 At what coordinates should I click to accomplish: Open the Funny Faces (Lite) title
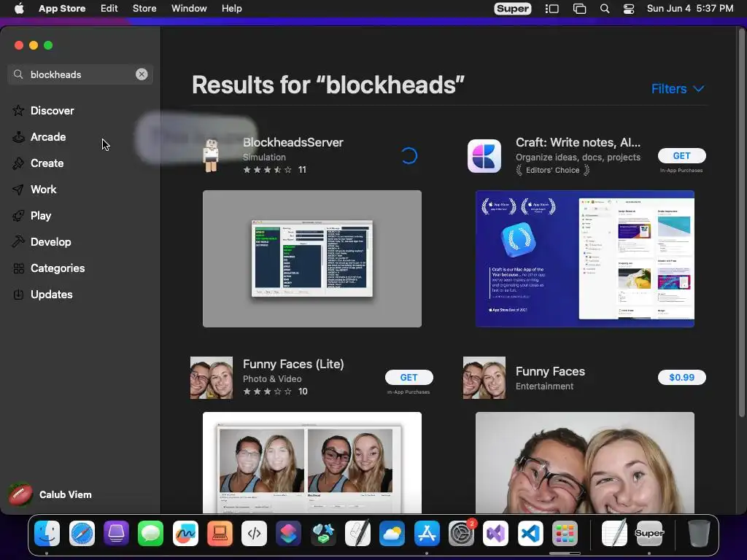point(293,364)
